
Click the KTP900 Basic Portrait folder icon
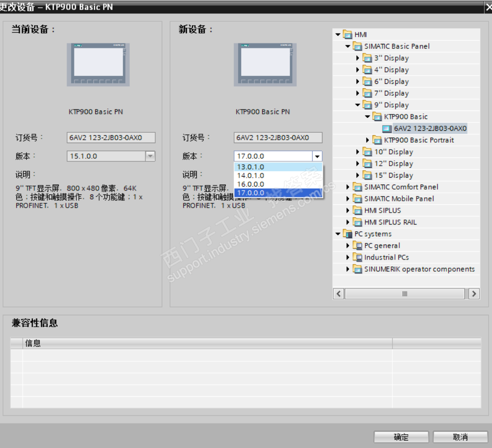(377, 140)
